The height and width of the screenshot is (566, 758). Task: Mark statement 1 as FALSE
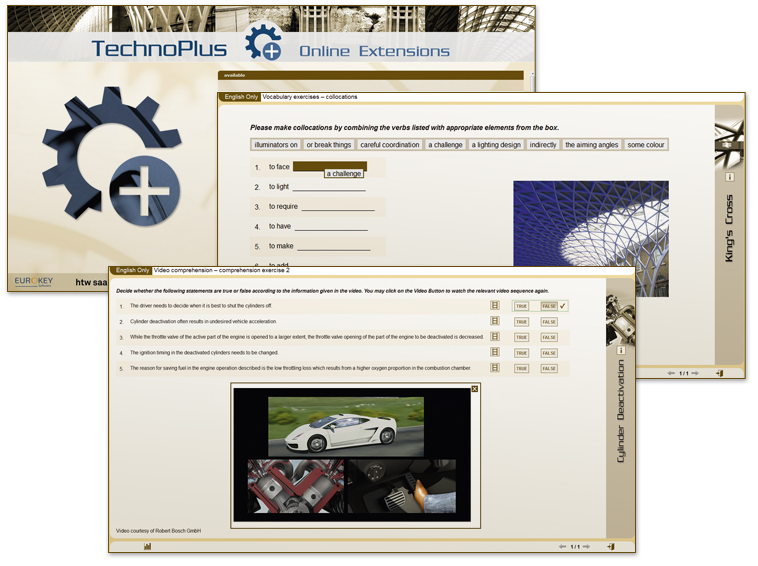pyautogui.click(x=549, y=306)
